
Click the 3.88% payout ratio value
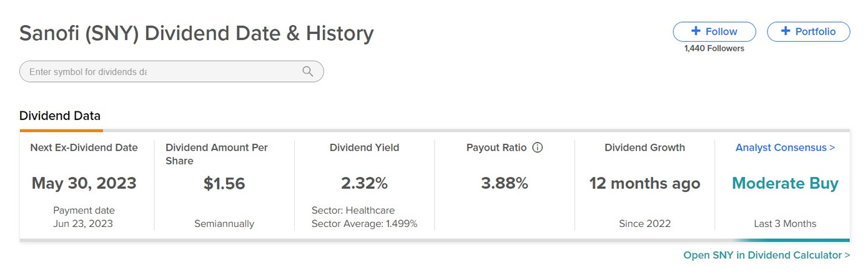tap(505, 183)
